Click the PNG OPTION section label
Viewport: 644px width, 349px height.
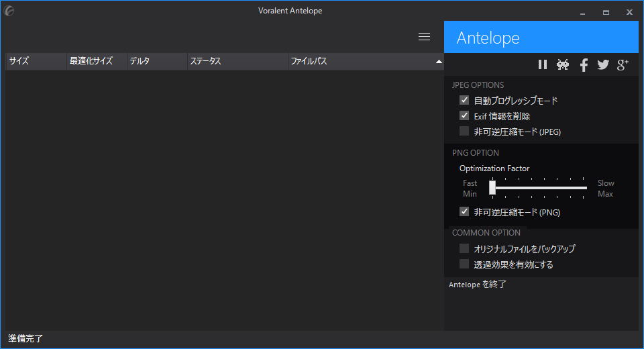click(x=476, y=153)
